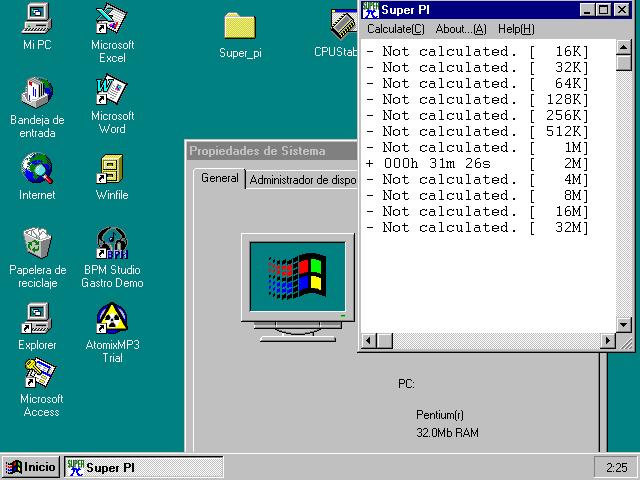
Task: Open the Super_pi folder on desktop
Action: (x=240, y=35)
